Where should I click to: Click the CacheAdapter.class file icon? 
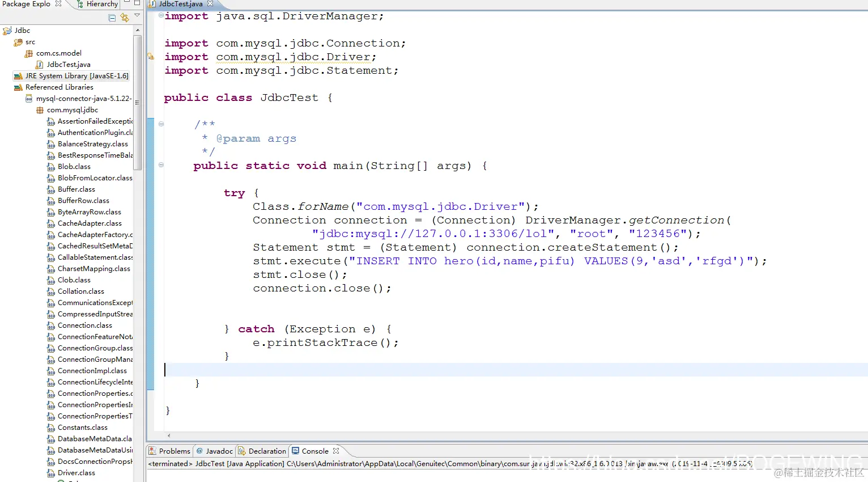(51, 223)
